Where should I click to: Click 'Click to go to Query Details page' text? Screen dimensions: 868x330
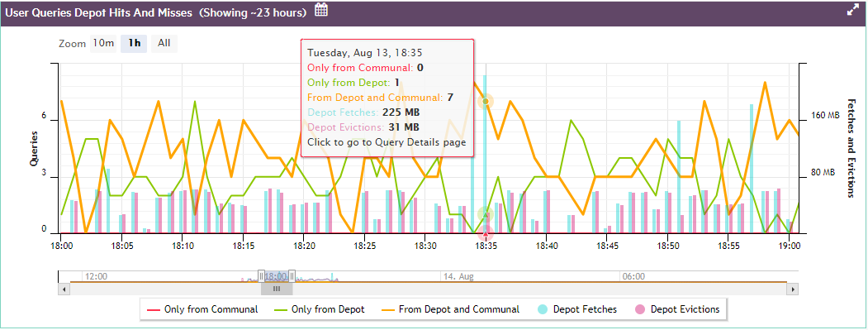(x=387, y=142)
